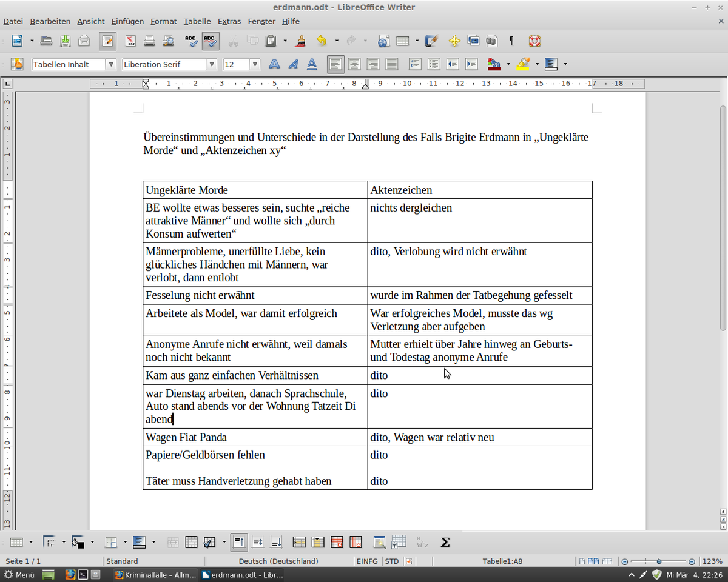Toggle the Edit File mode button

click(107, 41)
